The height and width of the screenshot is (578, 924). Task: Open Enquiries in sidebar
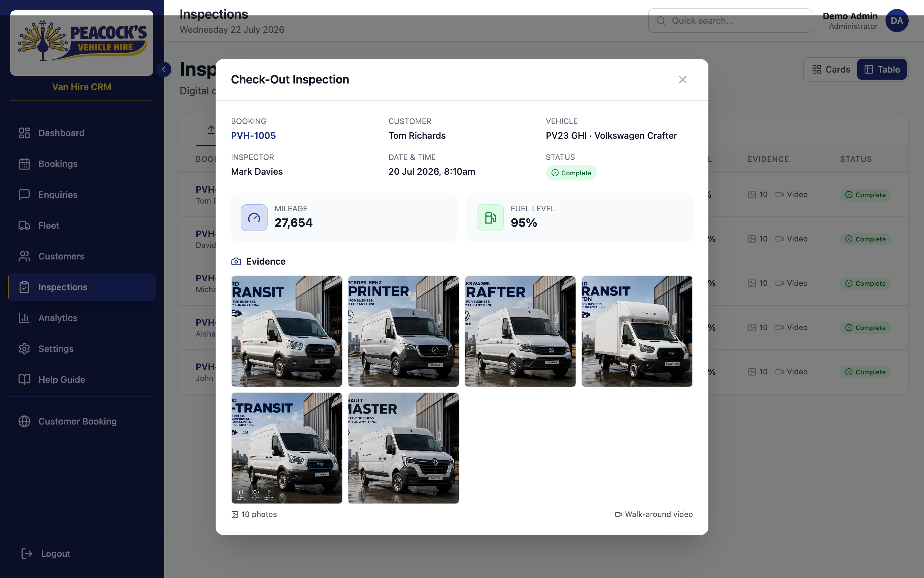[x=82, y=195]
